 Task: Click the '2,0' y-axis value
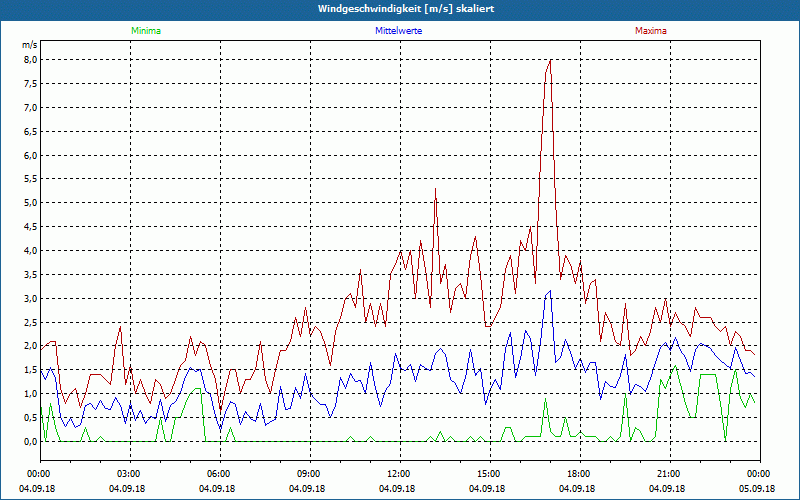pos(31,346)
